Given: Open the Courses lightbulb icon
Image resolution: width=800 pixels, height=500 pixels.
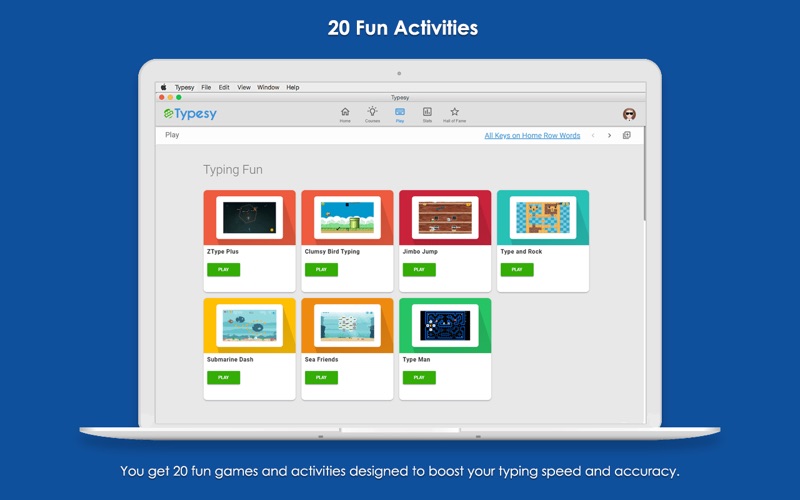Looking at the screenshot, I should pyautogui.click(x=372, y=114).
